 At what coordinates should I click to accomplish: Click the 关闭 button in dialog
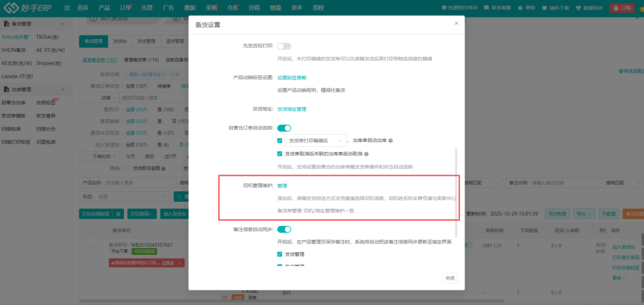coord(450,278)
